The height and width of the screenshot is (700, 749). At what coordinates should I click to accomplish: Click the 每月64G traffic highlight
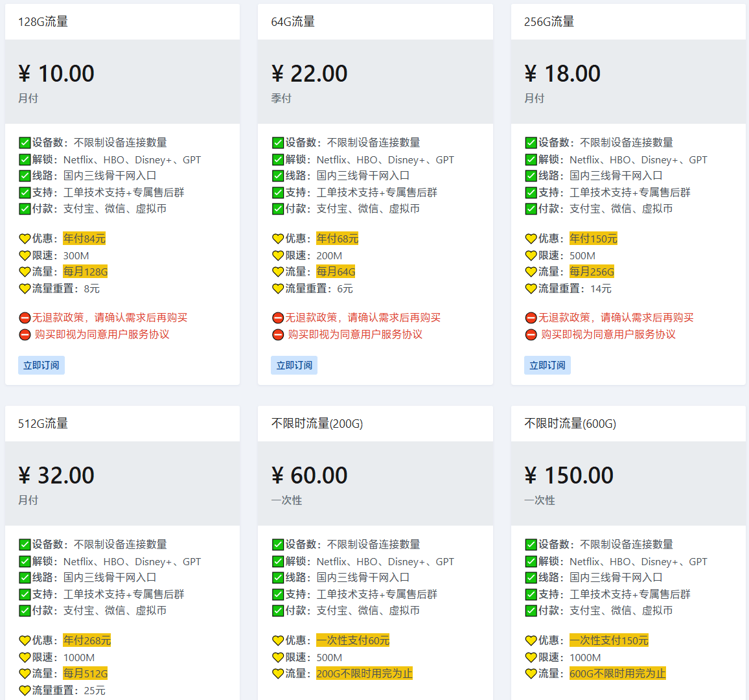[x=336, y=272]
